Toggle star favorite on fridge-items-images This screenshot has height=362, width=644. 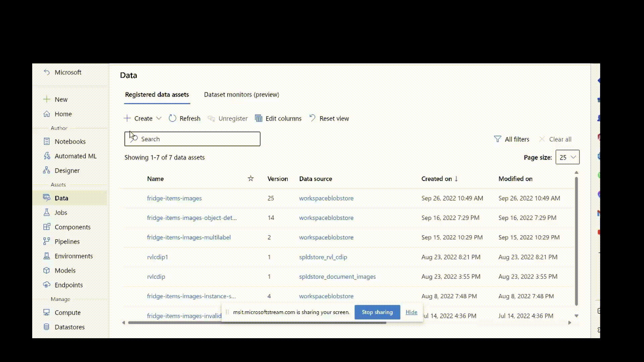(x=250, y=198)
